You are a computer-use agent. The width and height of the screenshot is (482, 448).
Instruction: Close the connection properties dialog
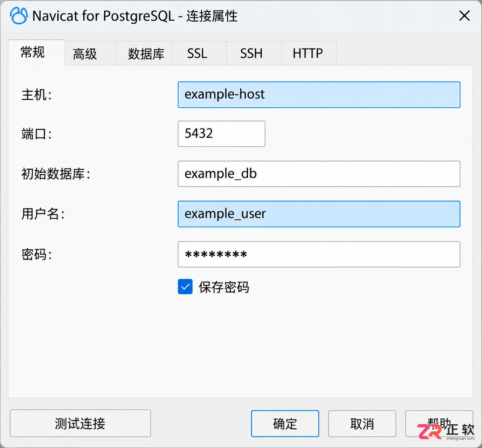pos(464,16)
